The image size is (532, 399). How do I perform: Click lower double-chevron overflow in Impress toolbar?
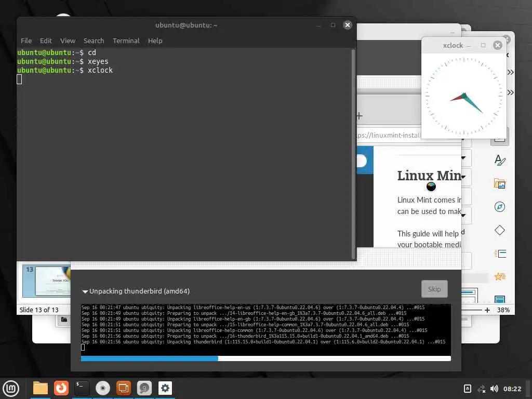point(510,92)
